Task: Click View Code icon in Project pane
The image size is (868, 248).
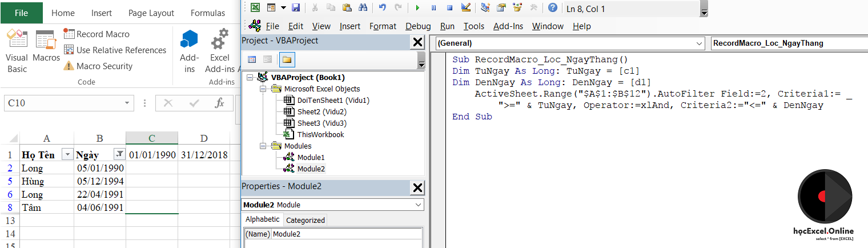Action: tap(252, 59)
